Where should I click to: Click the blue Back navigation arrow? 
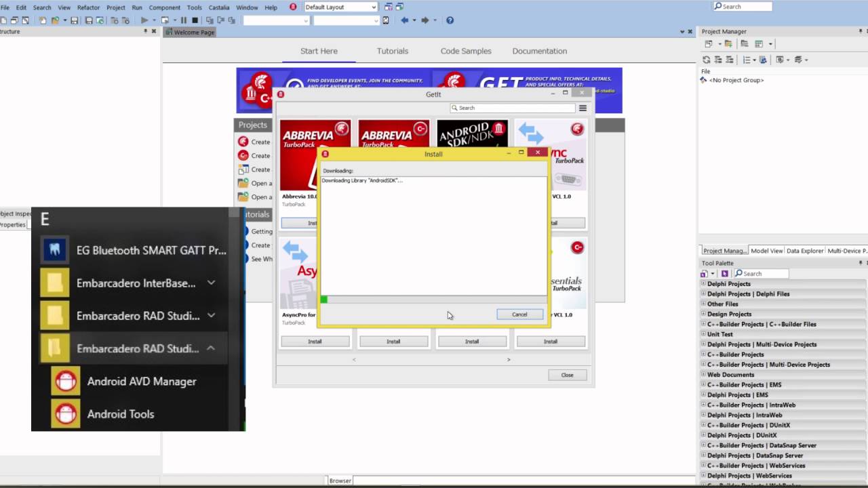(x=405, y=20)
